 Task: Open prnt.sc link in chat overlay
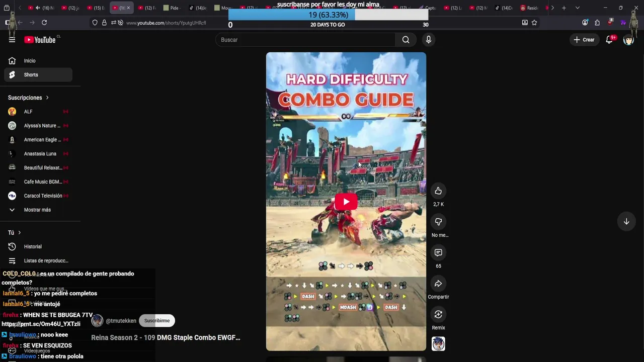pyautogui.click(x=41, y=324)
